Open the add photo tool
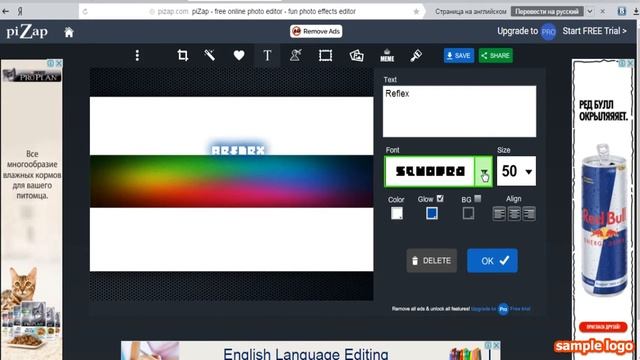640x360 pixels. 356,56
